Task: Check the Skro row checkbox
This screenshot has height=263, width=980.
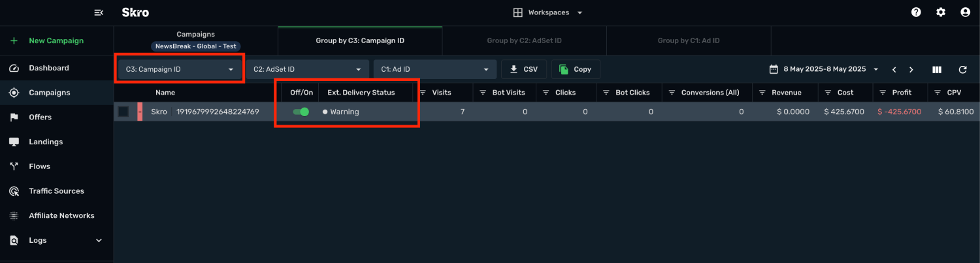Action: tap(123, 112)
